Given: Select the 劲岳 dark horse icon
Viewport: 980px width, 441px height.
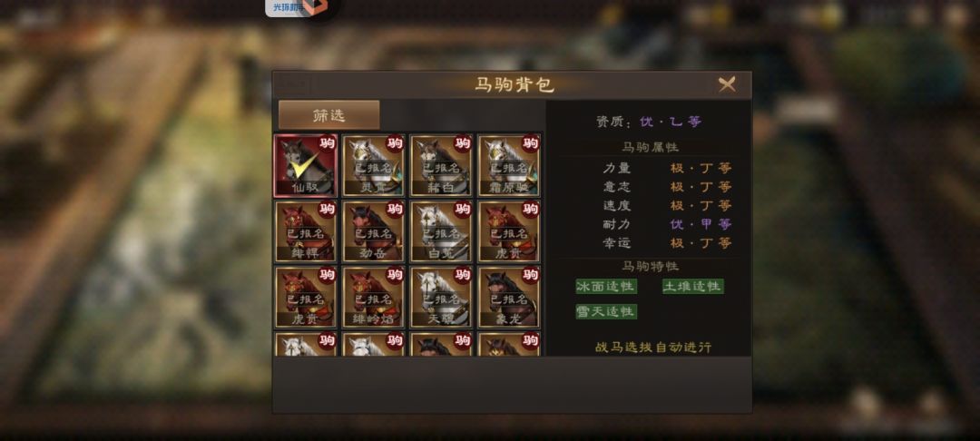Looking at the screenshot, I should point(373,231).
